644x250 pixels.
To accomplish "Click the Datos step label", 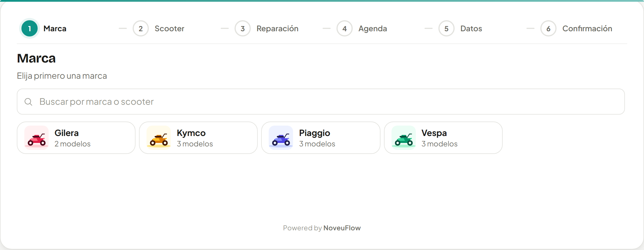I will (x=471, y=29).
